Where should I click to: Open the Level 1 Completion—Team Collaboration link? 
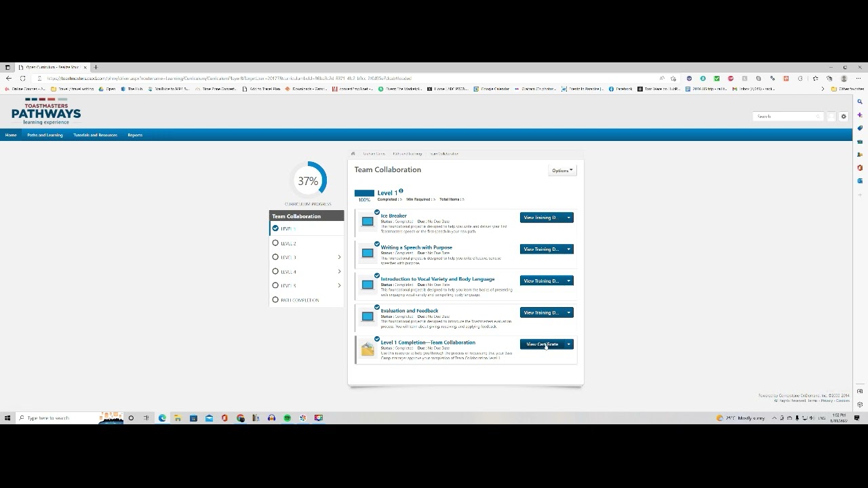click(x=428, y=342)
